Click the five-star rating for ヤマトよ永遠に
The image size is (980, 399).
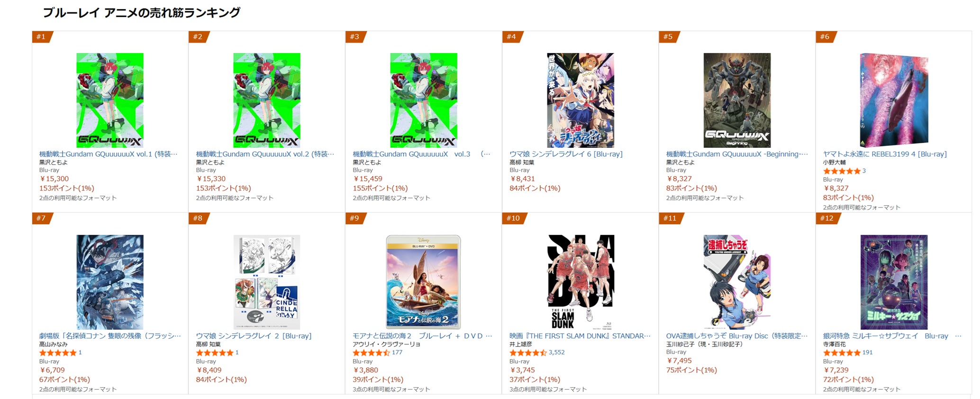[x=841, y=171]
